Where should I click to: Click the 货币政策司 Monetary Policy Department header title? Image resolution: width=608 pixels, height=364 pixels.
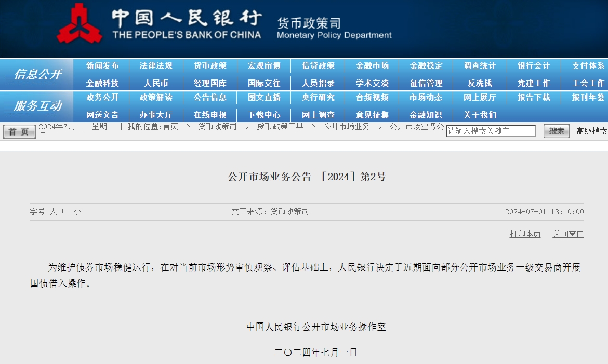(x=334, y=29)
